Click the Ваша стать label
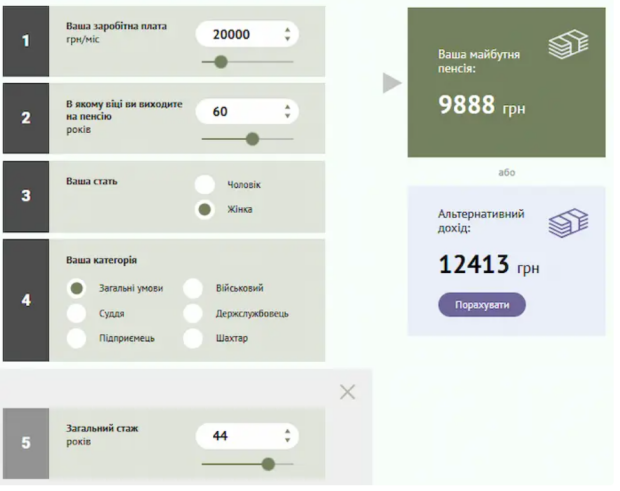The width and height of the screenshot is (620, 491). tap(92, 181)
